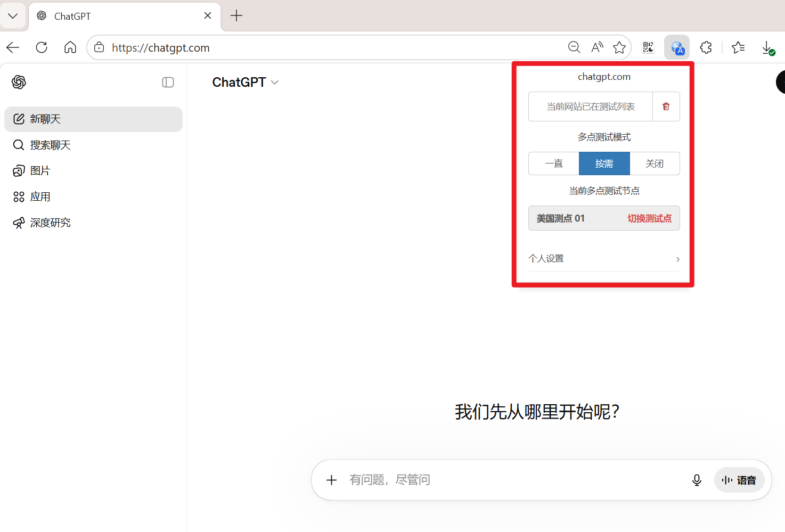Start Read Aloud from address bar
785x532 pixels.
(x=597, y=47)
